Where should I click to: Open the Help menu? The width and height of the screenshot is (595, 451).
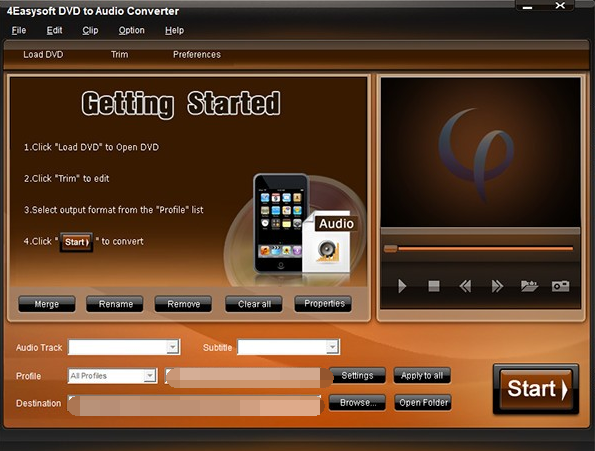point(174,30)
